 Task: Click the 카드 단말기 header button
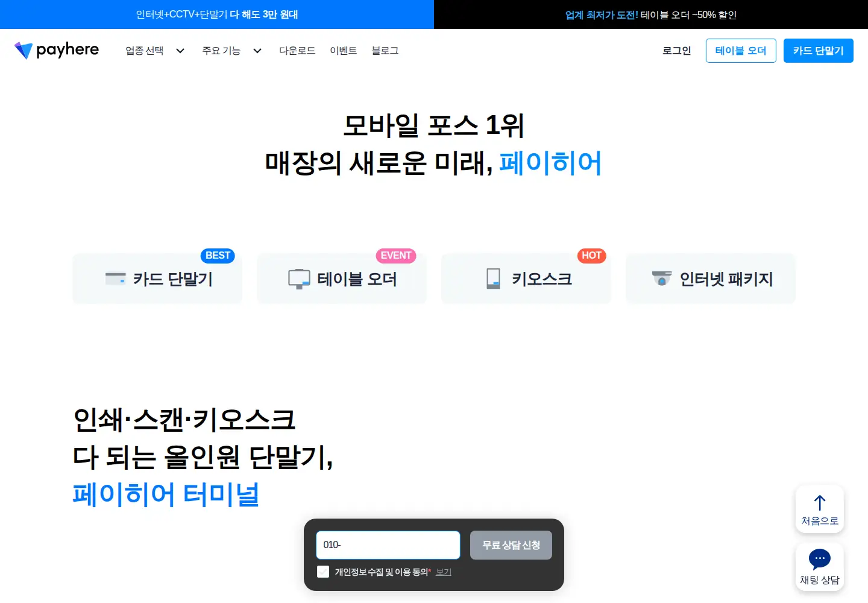click(x=819, y=51)
